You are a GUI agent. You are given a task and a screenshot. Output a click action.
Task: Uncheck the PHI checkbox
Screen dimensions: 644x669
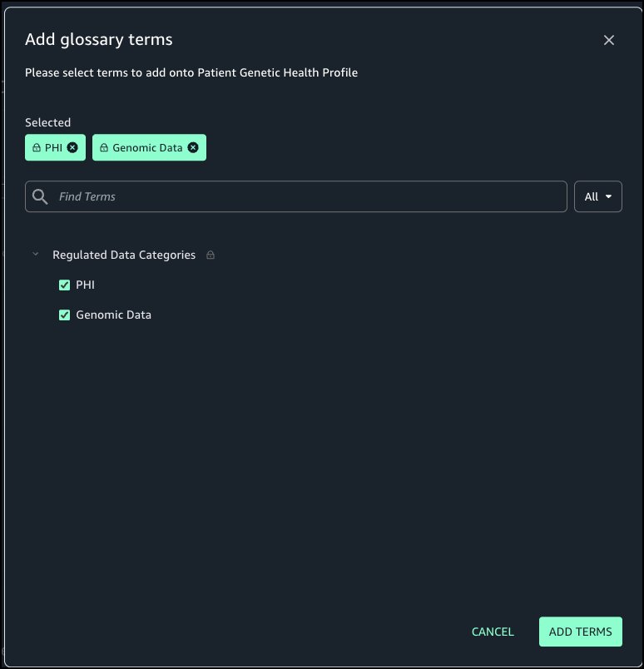[64, 285]
